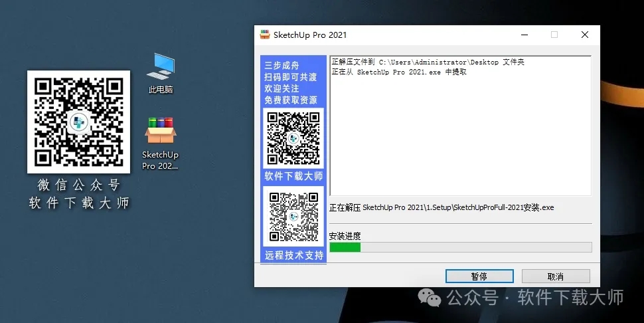The width and height of the screenshot is (644, 323).
Task: Close the SketchUp Pro 2021 installer window
Action: [x=585, y=35]
